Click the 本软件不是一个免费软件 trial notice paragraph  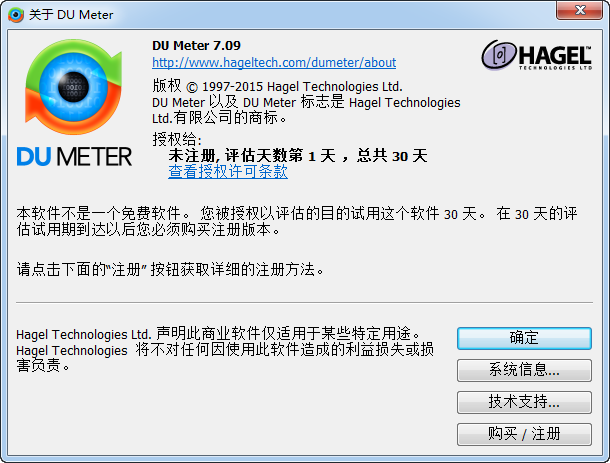point(296,221)
